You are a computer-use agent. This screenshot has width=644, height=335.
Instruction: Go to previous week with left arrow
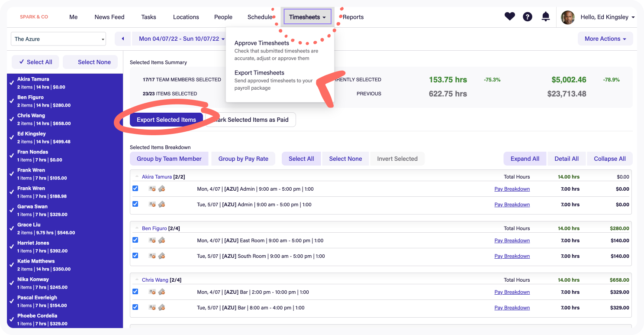(123, 39)
